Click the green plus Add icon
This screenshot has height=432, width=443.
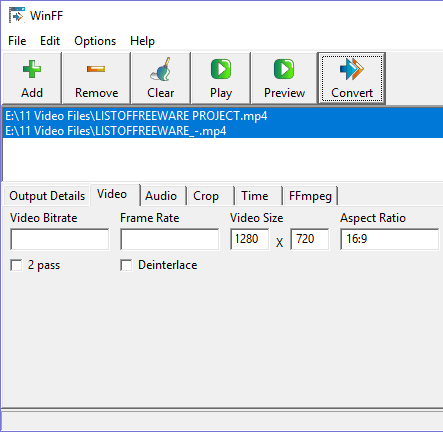click(x=32, y=69)
